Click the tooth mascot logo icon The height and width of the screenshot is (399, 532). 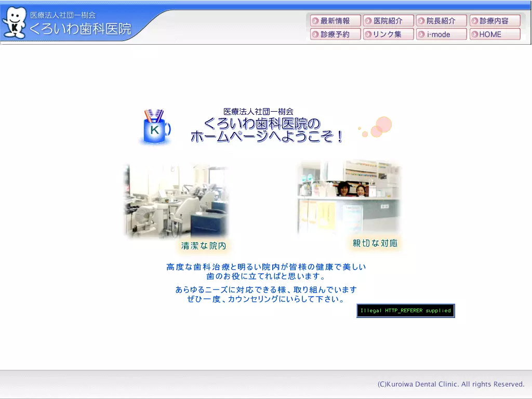[14, 23]
